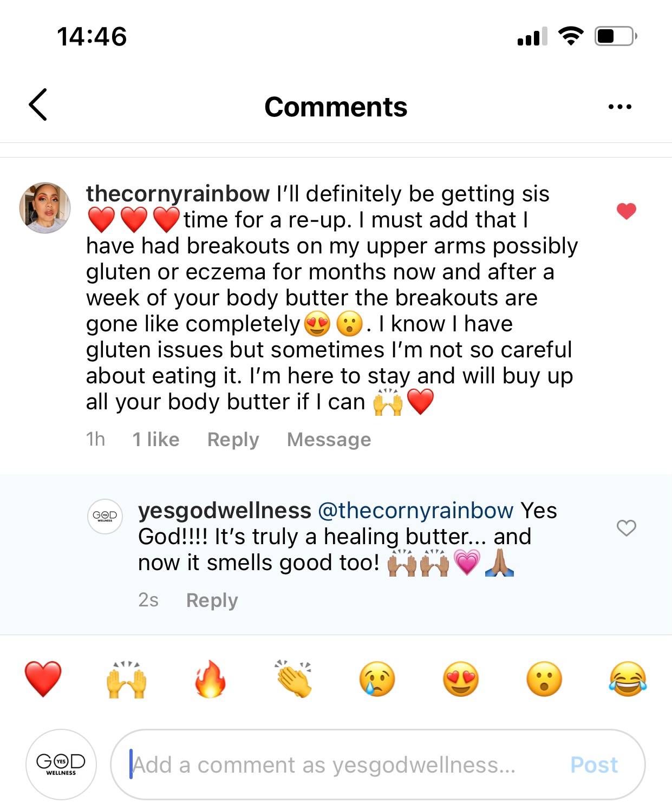Image resolution: width=672 pixels, height=810 pixels.
Task: Tap the back arrow icon
Action: click(x=38, y=104)
